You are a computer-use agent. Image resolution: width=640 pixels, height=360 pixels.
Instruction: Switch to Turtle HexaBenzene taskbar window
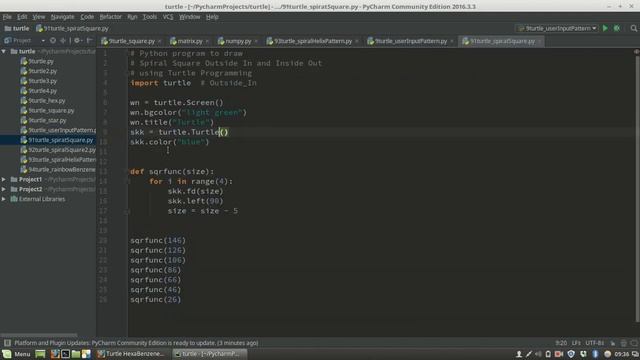pos(131,354)
